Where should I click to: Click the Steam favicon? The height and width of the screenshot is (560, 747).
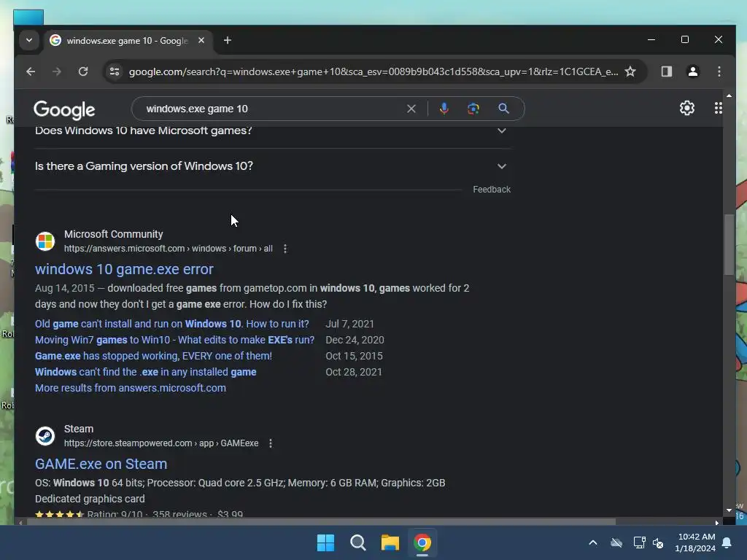[x=45, y=436]
